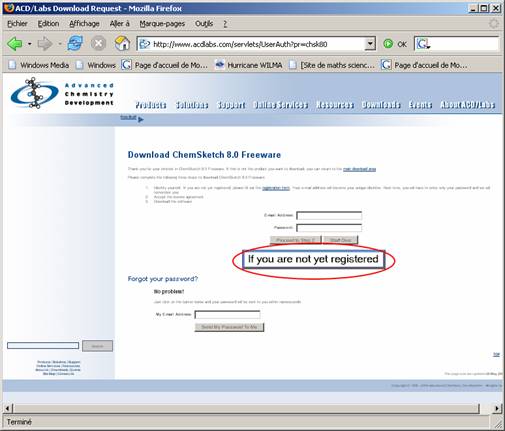Screen dimensions: 505x431
Task: Click the Start Over button
Action: pos(341,240)
